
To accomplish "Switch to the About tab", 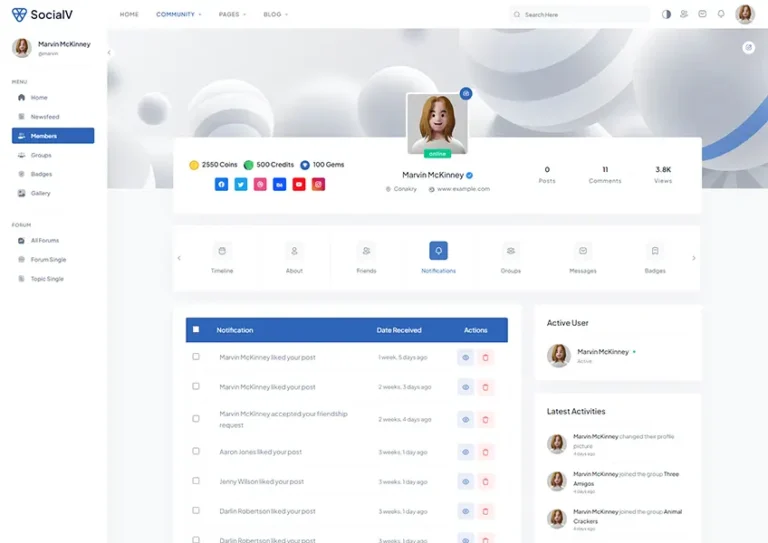I will pyautogui.click(x=294, y=258).
